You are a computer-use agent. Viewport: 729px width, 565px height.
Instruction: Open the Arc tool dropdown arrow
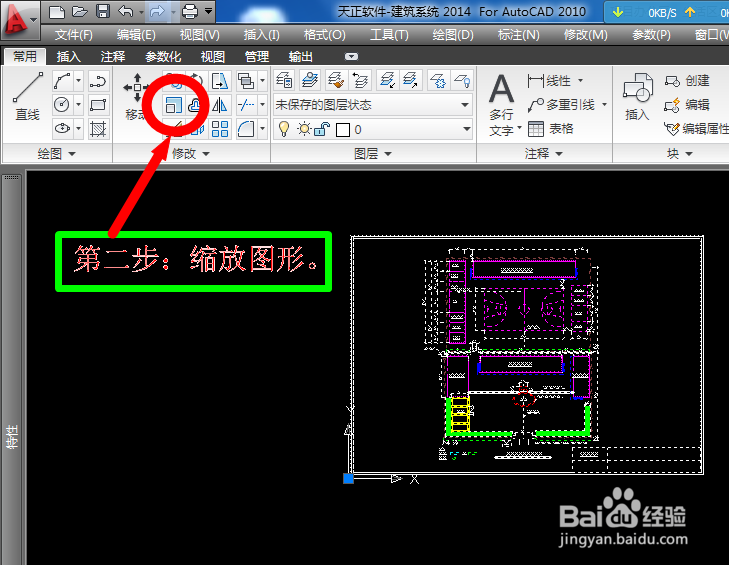[x=79, y=81]
